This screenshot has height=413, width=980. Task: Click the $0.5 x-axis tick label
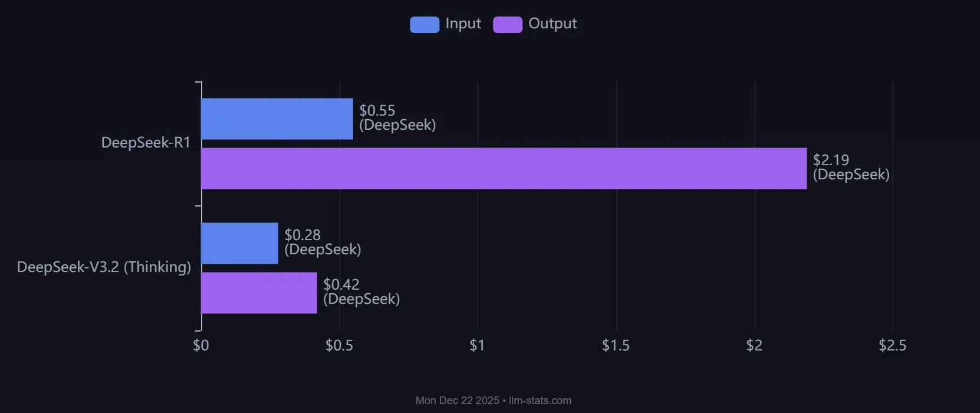pyautogui.click(x=339, y=346)
